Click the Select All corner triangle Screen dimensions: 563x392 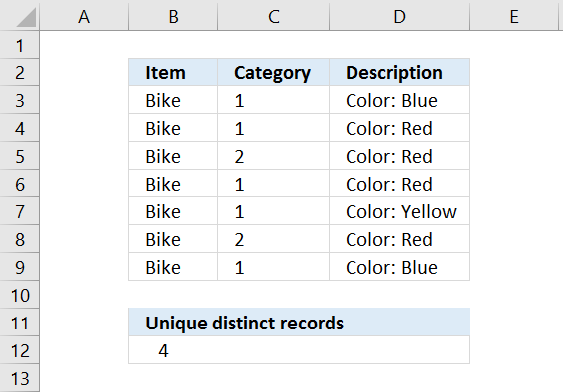click(26, 17)
